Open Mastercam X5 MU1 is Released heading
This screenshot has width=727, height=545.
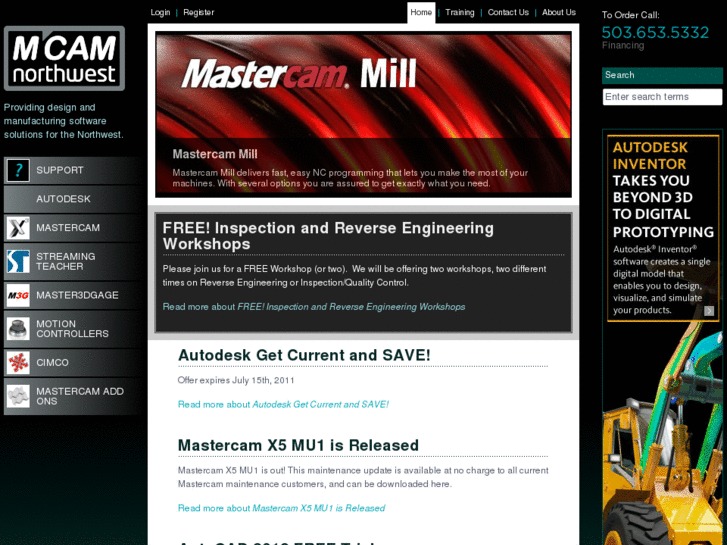[298, 445]
